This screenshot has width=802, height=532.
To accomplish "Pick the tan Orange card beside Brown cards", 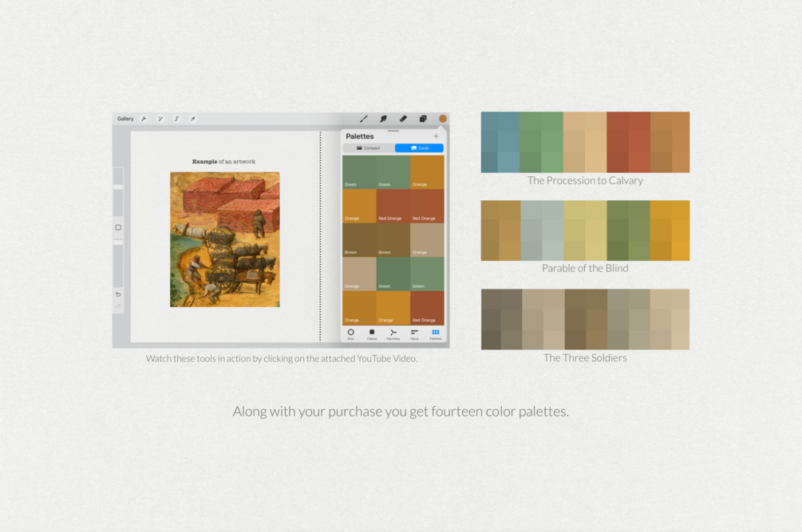I will [427, 240].
